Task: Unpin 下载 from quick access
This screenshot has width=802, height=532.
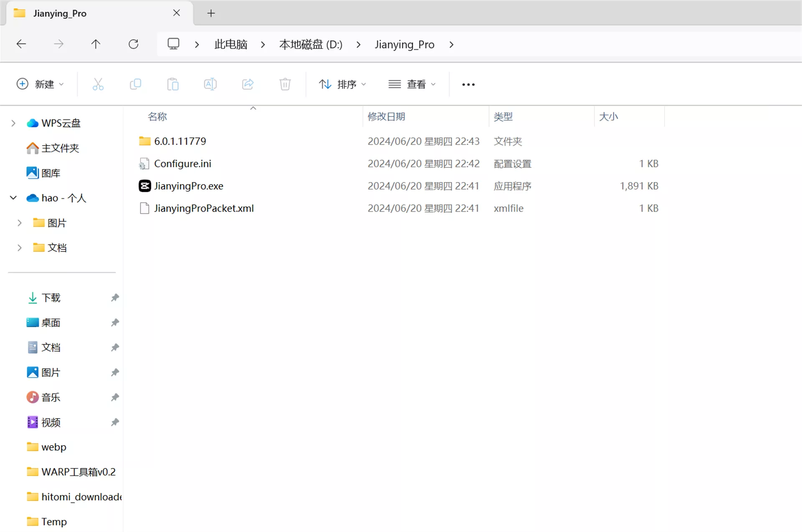Action: pyautogui.click(x=115, y=297)
